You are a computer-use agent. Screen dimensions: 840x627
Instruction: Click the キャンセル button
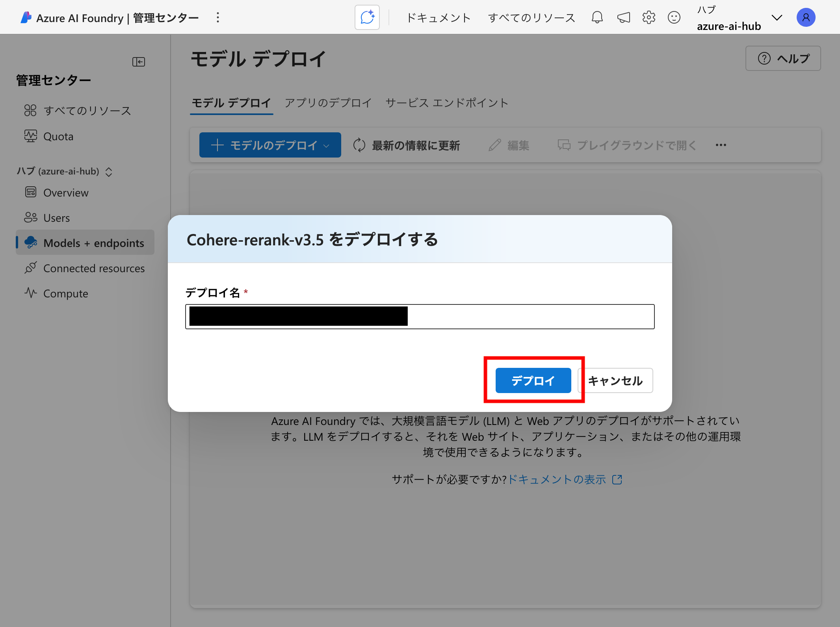pos(615,380)
